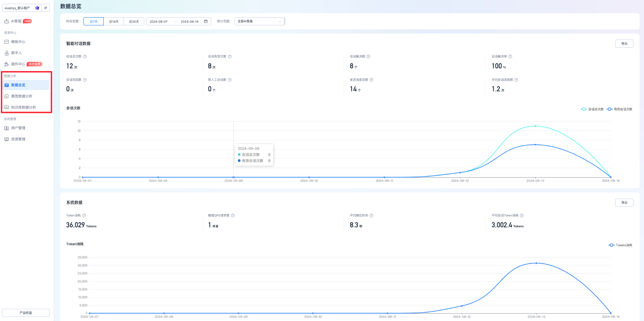This screenshot has width=644, height=321.
Task: Export the 智能对话数据 section
Action: [x=624, y=44]
